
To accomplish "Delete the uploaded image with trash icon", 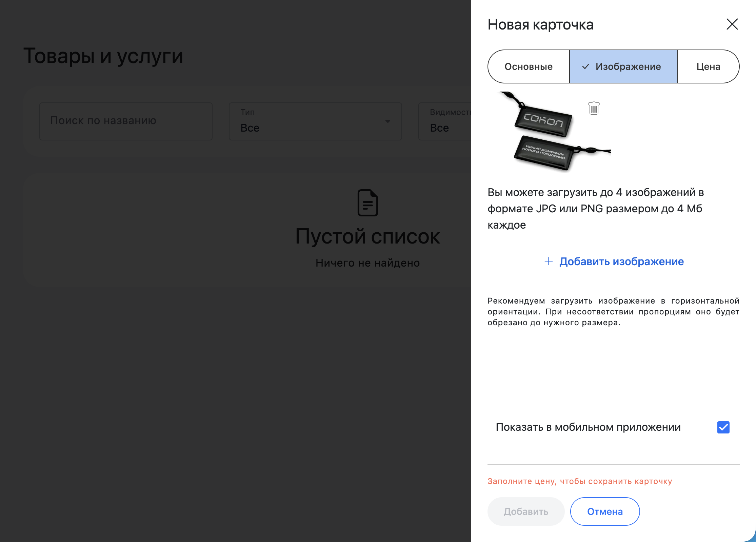I will [x=594, y=108].
